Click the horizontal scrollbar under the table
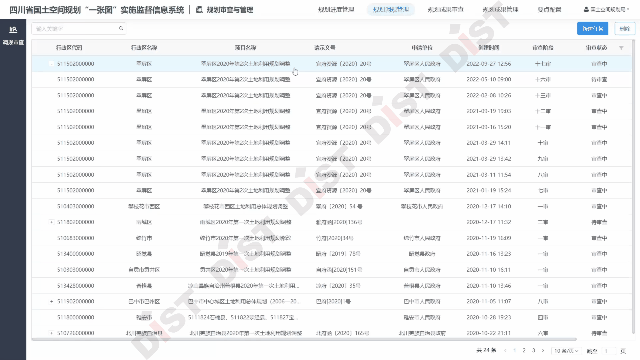The image size is (640, 360). (304, 339)
